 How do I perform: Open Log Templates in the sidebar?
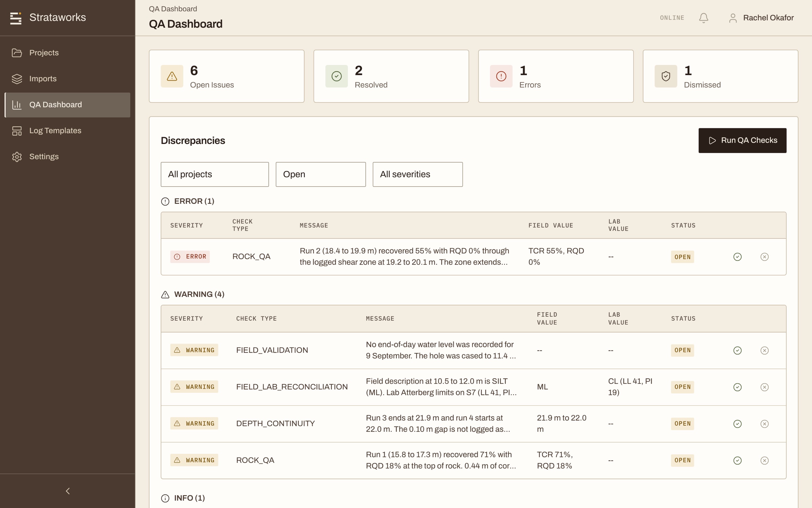point(68,131)
